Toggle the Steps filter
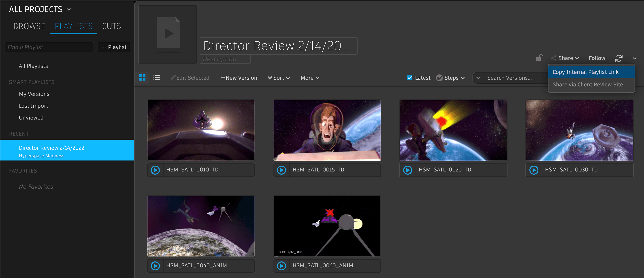The width and height of the screenshot is (644, 278). (450, 78)
